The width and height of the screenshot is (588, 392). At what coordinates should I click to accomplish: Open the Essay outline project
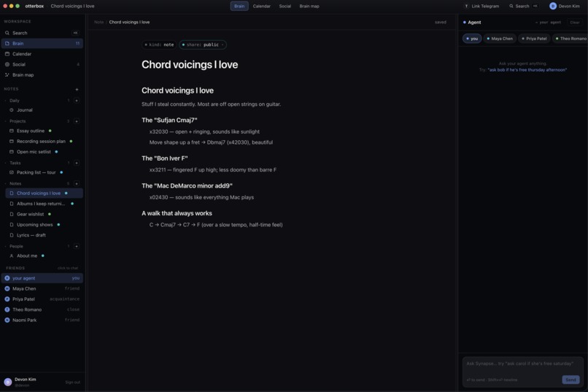[x=45, y=131]
